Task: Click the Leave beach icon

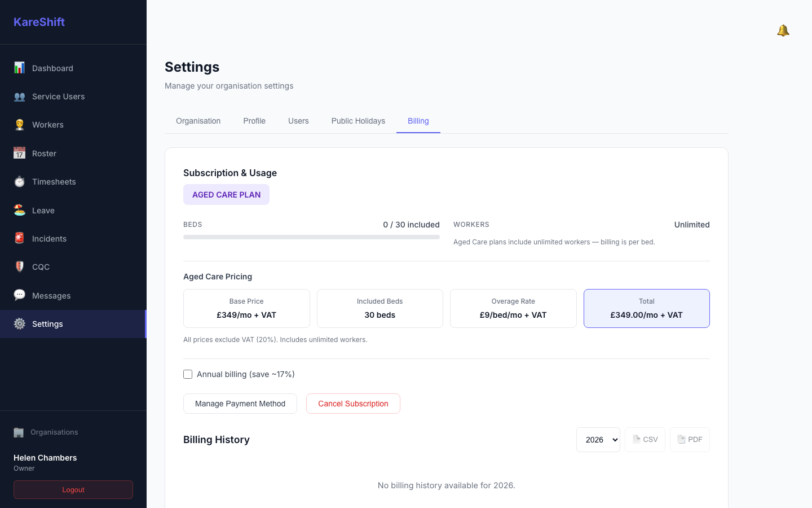Action: click(x=19, y=210)
